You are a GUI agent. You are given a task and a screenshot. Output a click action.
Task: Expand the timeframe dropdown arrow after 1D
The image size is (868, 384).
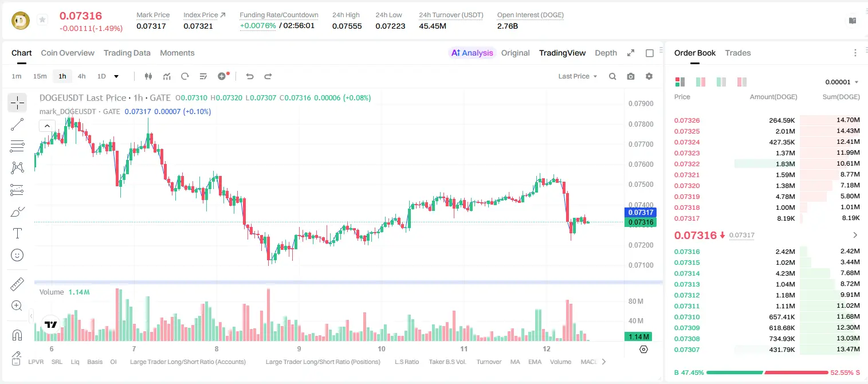(x=116, y=76)
